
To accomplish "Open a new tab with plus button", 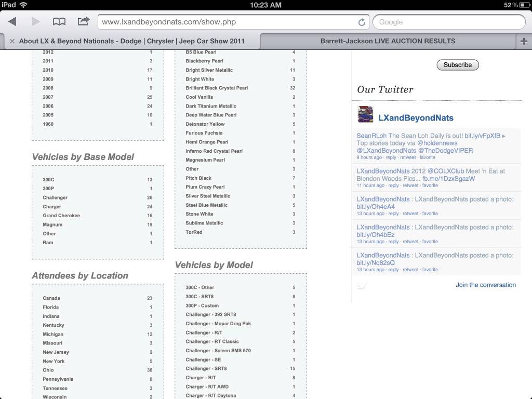I will pyautogui.click(x=524, y=41).
